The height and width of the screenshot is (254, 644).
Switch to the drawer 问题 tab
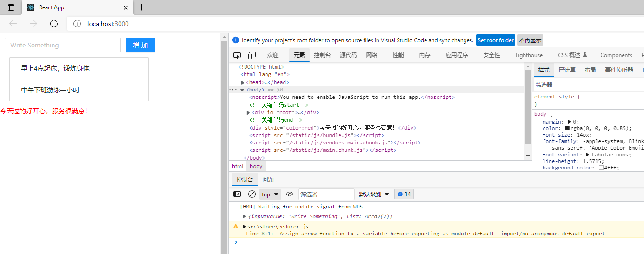[x=268, y=179]
